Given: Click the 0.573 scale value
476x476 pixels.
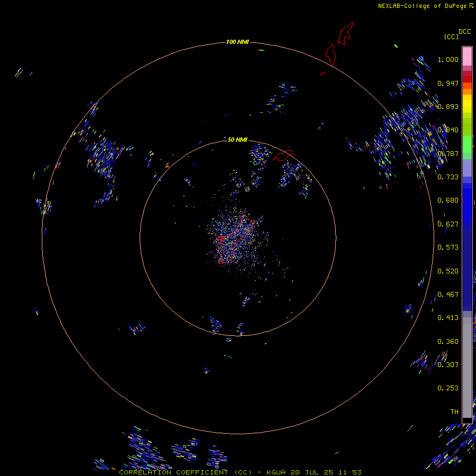Looking at the screenshot, I should pos(448,248).
